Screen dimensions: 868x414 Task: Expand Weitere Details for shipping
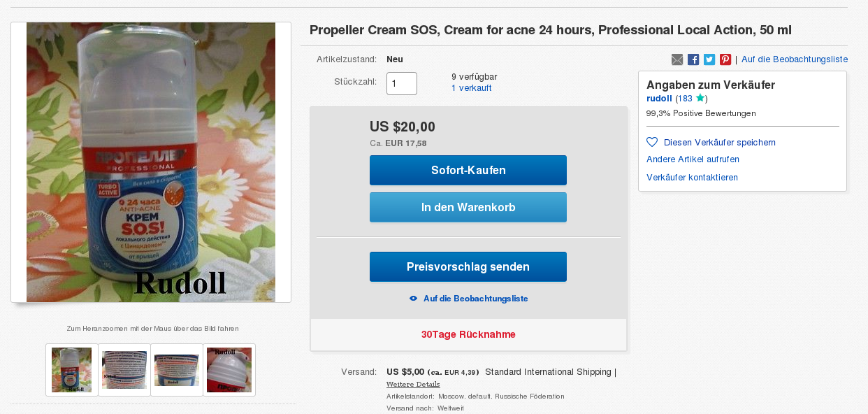point(413,384)
